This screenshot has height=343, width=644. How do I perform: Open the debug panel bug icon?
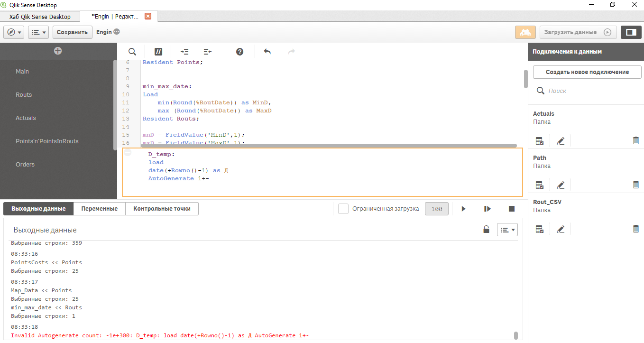click(525, 32)
